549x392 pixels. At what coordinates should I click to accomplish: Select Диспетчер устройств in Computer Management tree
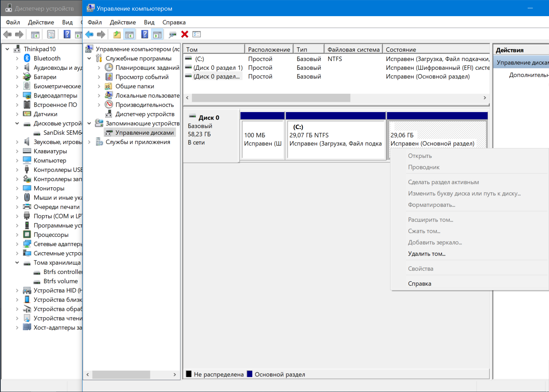click(x=145, y=114)
